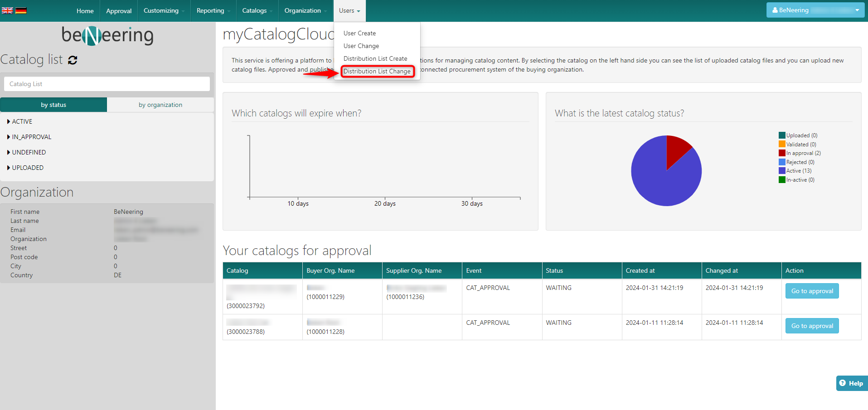Click the Active legend color swatch
This screenshot has height=410, width=868.
(x=782, y=171)
